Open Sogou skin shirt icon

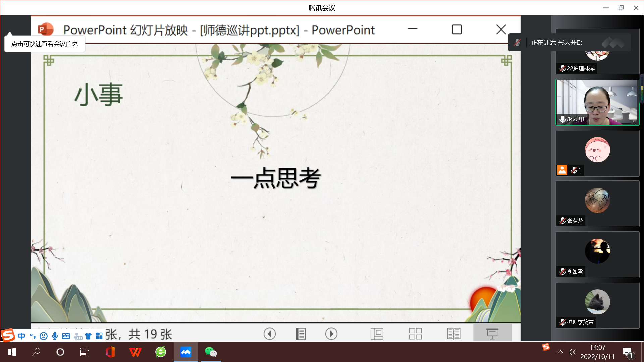pos(88,336)
